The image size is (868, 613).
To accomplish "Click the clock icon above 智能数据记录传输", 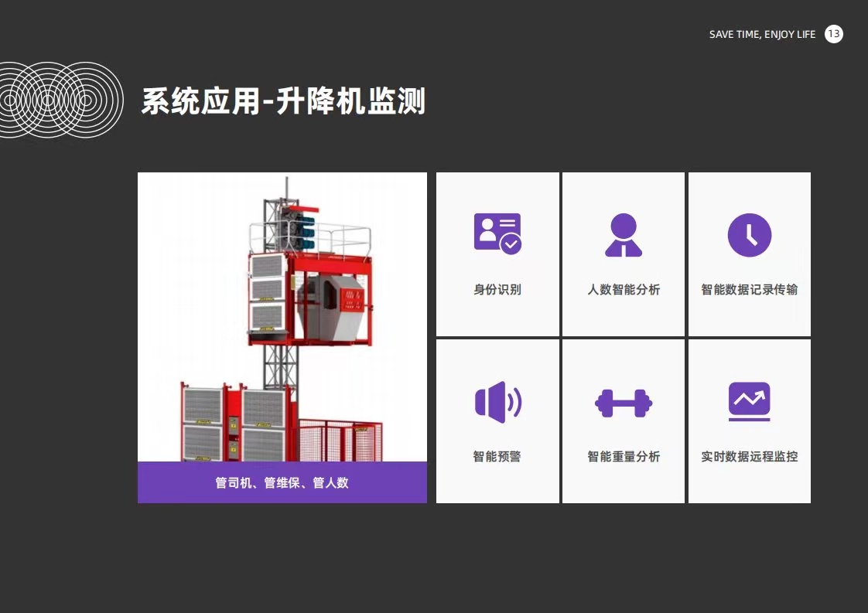I will (750, 235).
